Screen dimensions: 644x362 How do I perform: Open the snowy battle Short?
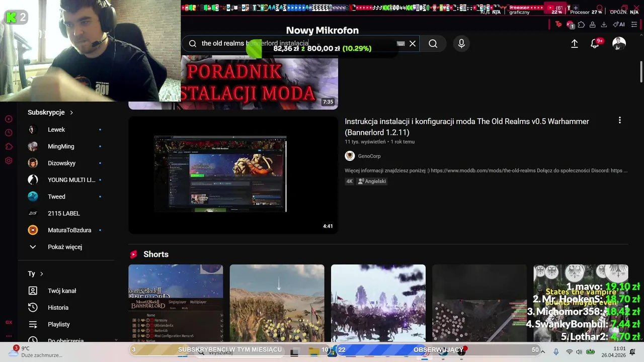(378, 303)
